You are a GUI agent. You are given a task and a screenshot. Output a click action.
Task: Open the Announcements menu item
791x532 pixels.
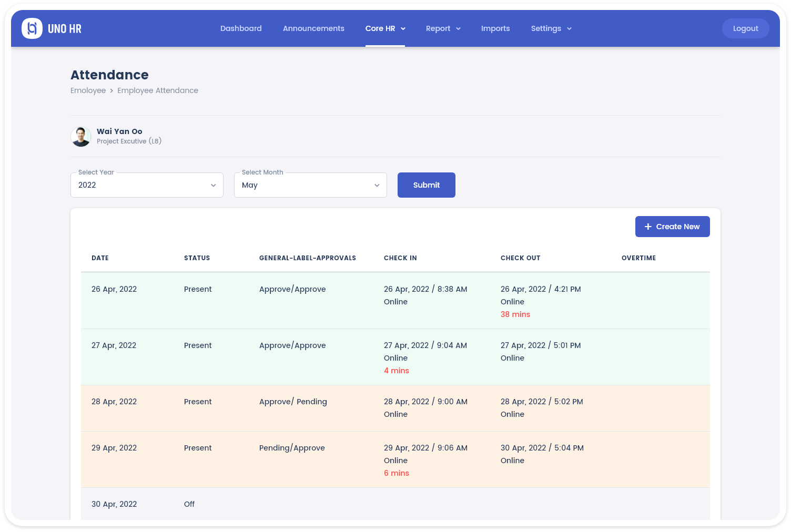click(313, 28)
